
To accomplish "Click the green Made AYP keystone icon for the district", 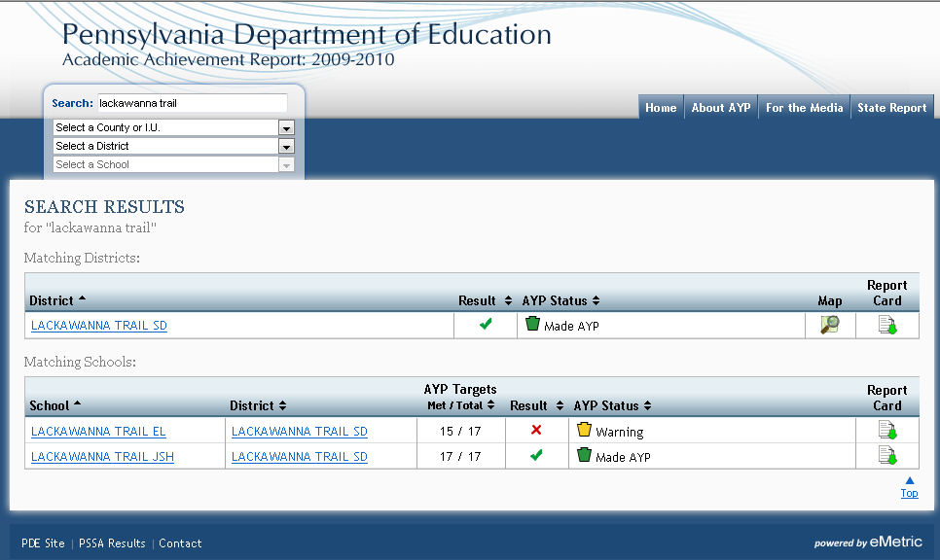I will click(x=532, y=324).
